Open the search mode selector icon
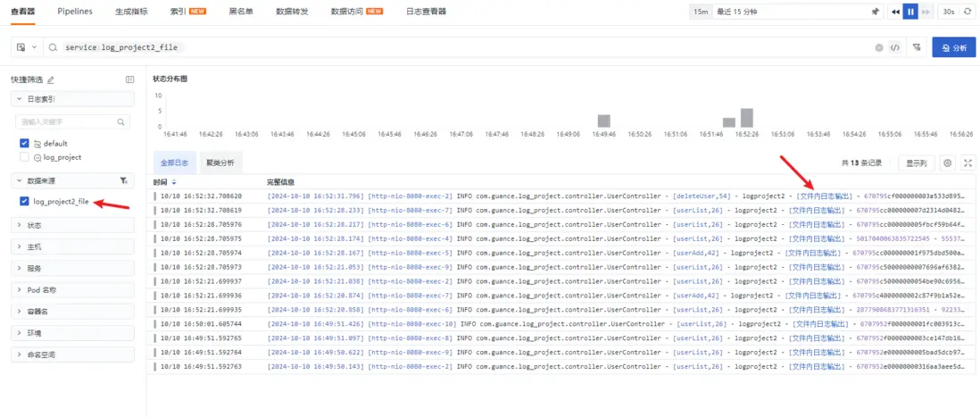 pyautogui.click(x=26, y=47)
